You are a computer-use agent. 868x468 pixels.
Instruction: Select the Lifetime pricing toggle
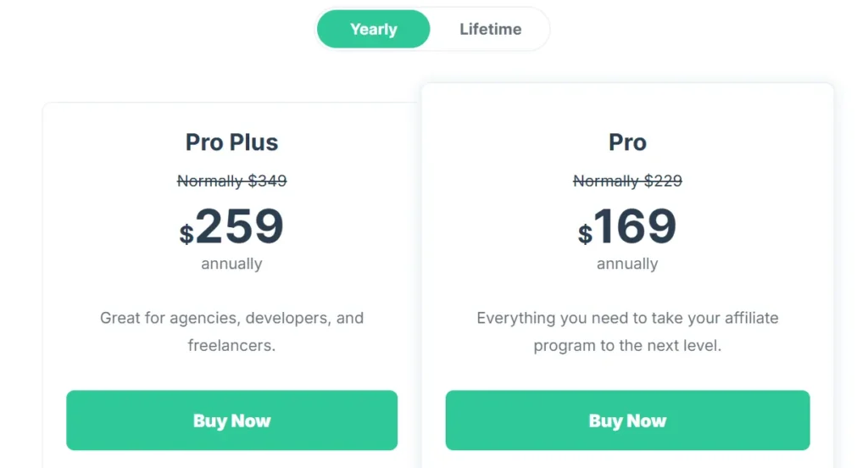[490, 30]
